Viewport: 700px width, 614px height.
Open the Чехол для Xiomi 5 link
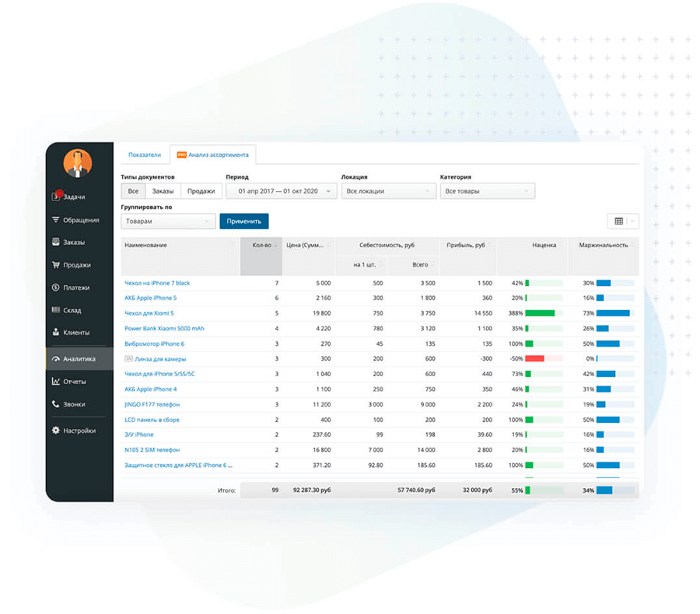pyautogui.click(x=149, y=313)
